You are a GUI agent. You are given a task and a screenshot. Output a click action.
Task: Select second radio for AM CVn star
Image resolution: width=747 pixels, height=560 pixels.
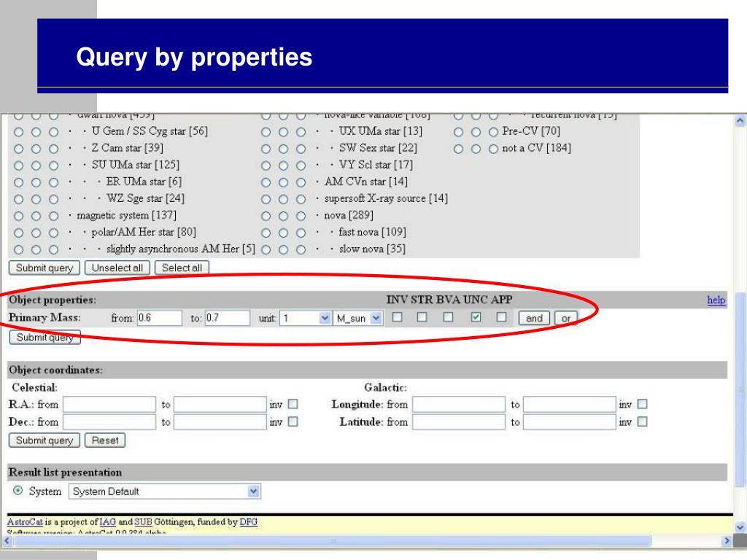[x=284, y=182]
